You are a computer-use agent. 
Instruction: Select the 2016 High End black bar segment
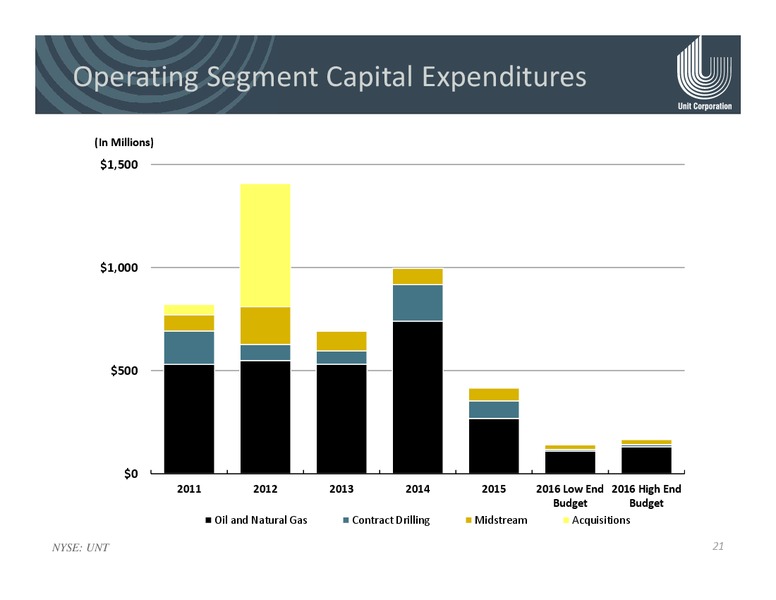tap(646, 461)
